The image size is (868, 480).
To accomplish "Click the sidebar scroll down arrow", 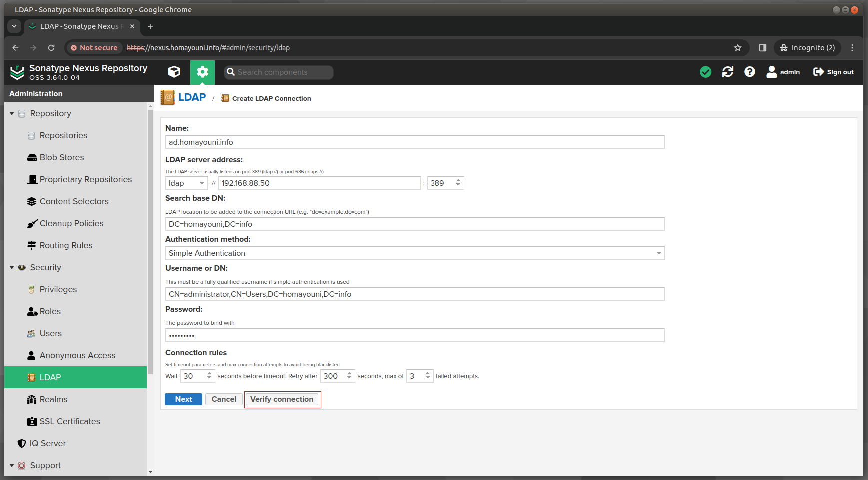I will (150, 472).
